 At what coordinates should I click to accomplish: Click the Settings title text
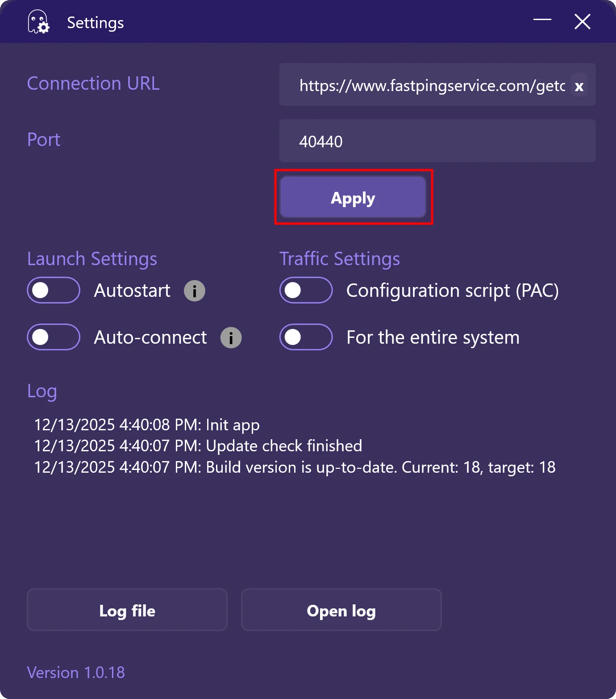click(x=96, y=23)
